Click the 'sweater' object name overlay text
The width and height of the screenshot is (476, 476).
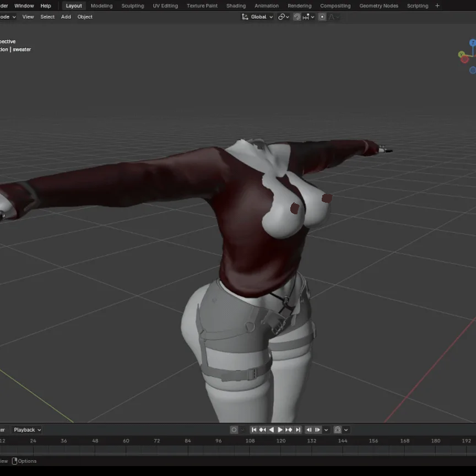click(22, 50)
